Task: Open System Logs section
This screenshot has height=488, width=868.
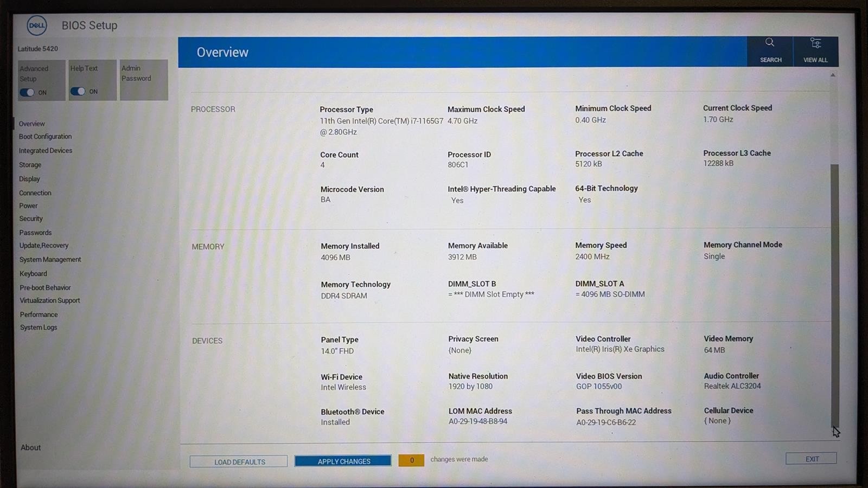Action: tap(39, 328)
